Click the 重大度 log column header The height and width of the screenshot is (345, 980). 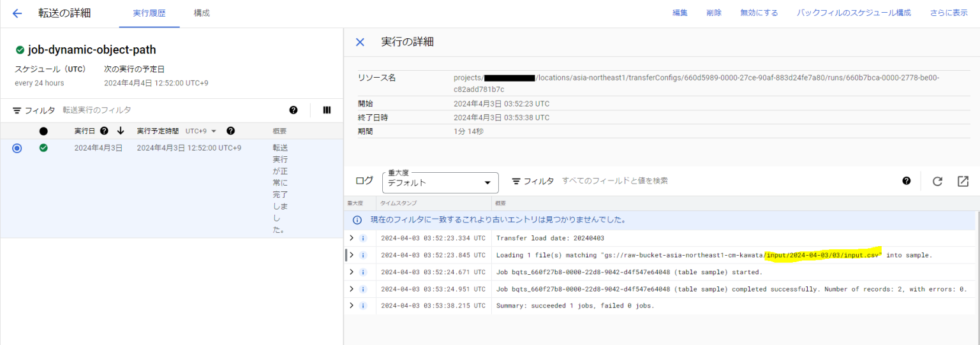coord(355,203)
